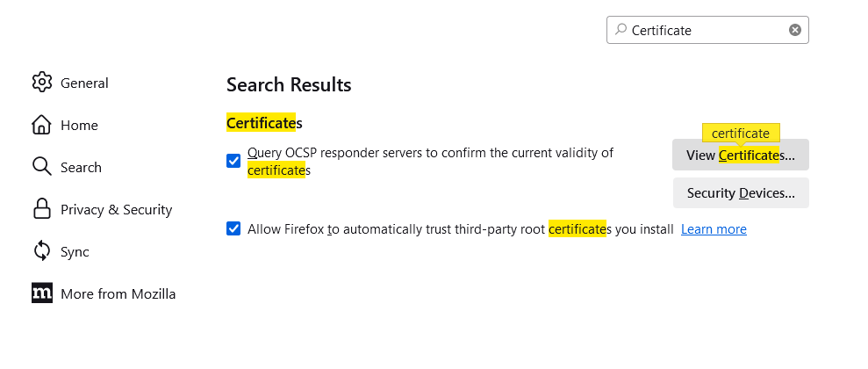868x369 pixels.
Task: Disable auto-trust third-party root certificates checkbox
Action: [x=233, y=229]
